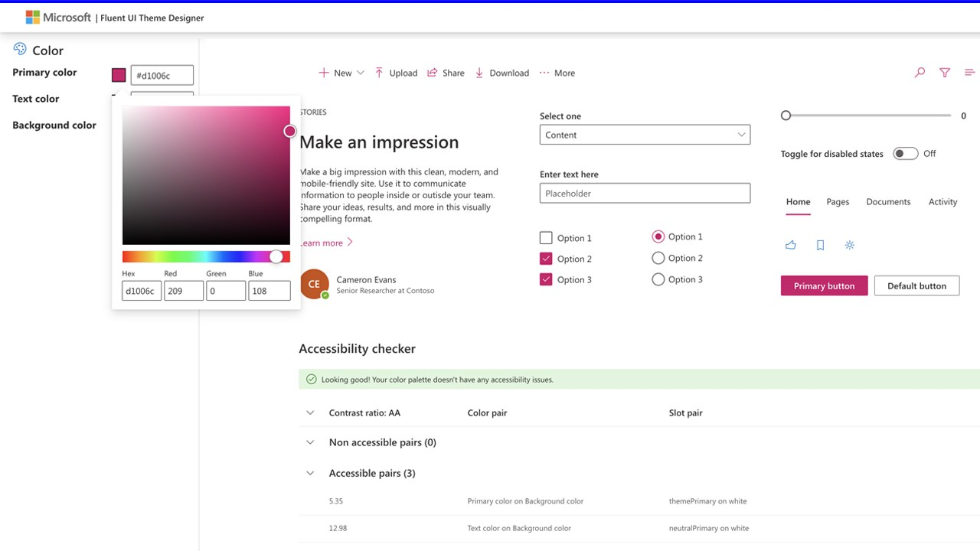Uncheck the Option 3 checkbox
This screenshot has height=551, width=980.
(546, 279)
